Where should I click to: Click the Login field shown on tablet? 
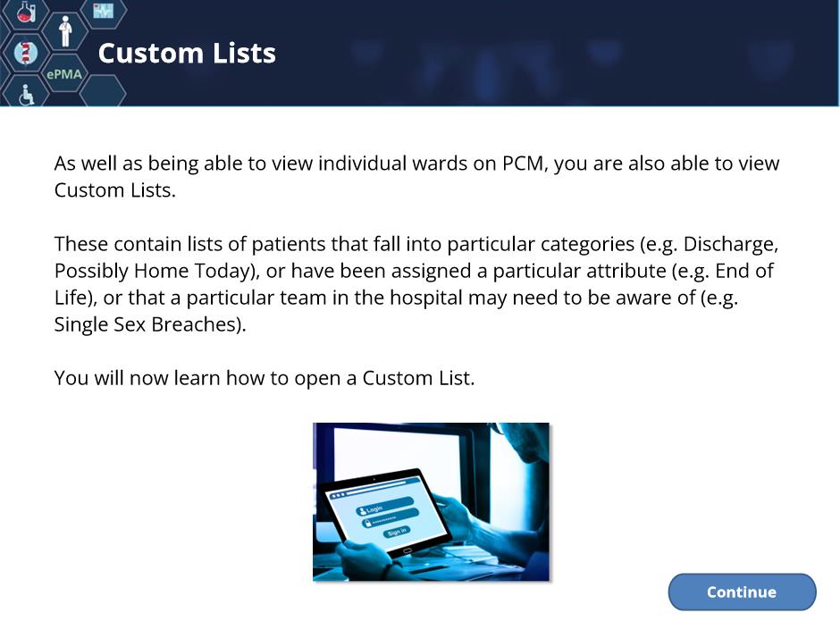[x=384, y=506]
